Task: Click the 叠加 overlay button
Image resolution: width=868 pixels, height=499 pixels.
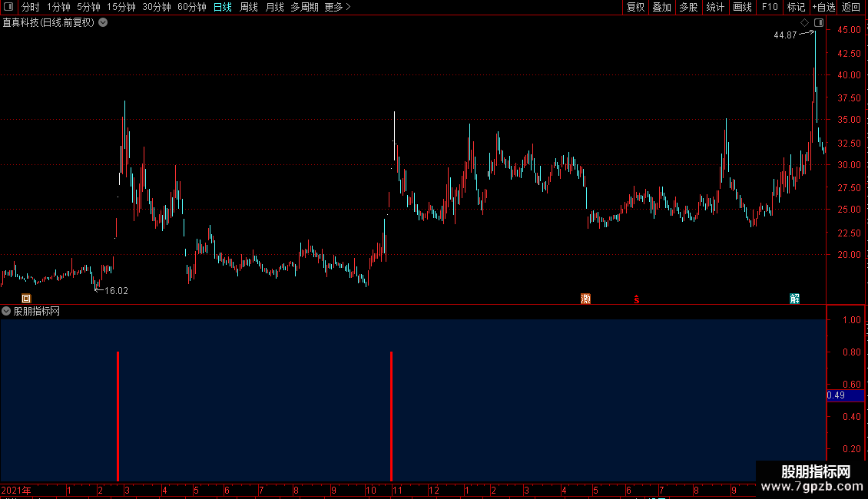Action: 661,7
